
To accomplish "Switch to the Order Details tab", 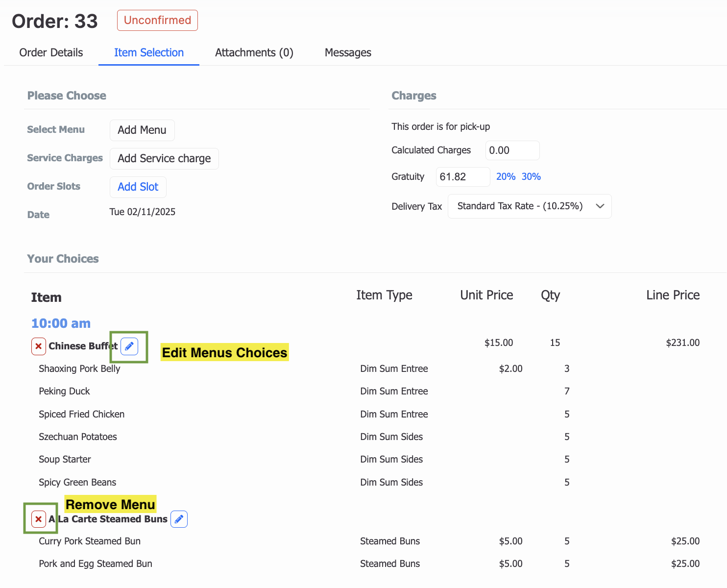I will click(51, 53).
